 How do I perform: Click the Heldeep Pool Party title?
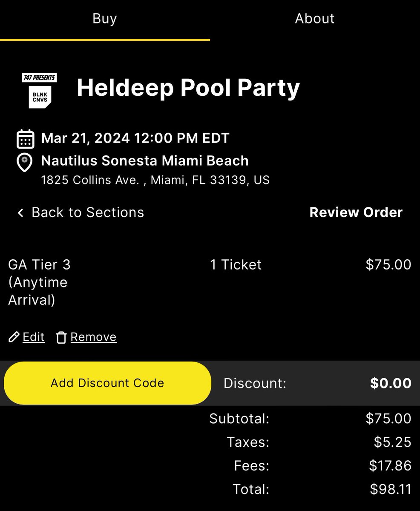tap(188, 88)
